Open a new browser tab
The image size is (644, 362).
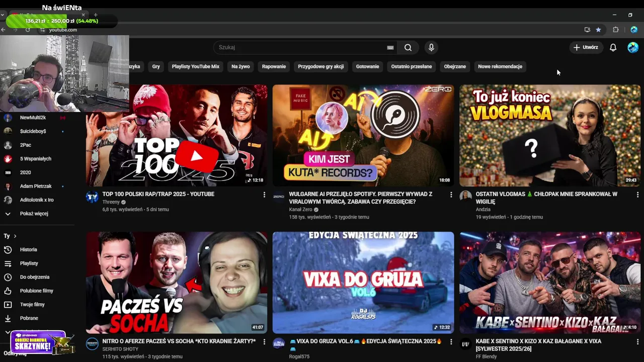[96, 15]
